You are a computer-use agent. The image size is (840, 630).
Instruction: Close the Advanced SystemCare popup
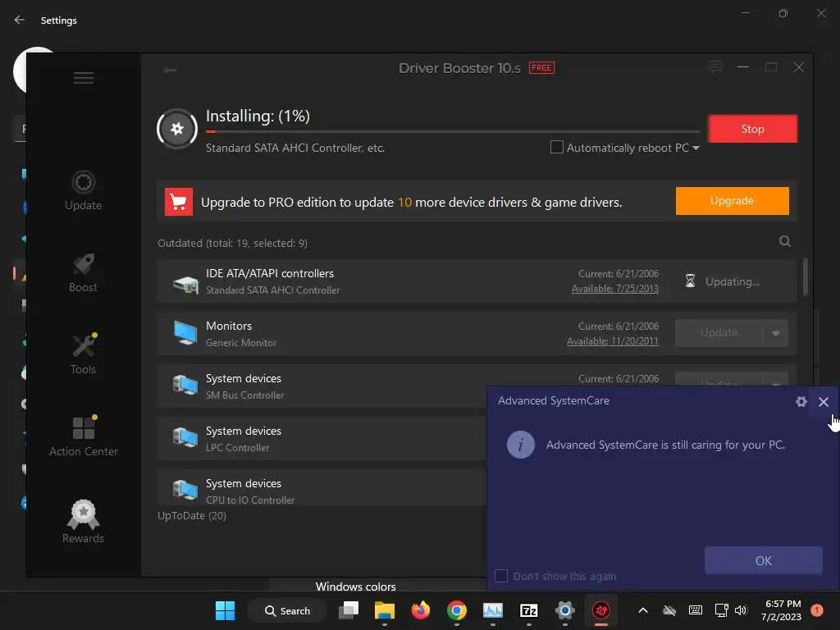(824, 402)
